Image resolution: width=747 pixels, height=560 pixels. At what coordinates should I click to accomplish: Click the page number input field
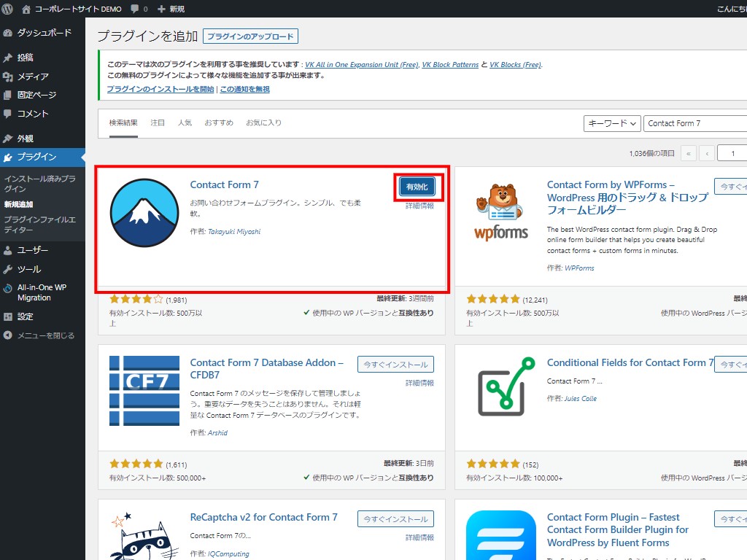[732, 153]
